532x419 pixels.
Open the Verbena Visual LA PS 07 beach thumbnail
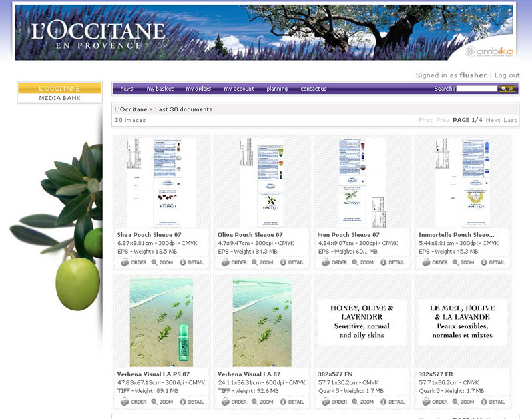pos(161,322)
